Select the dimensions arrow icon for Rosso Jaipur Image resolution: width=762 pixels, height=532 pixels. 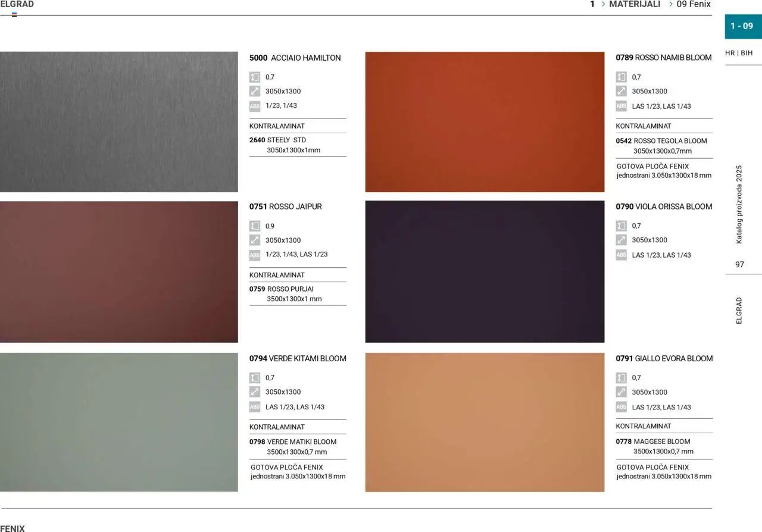click(x=255, y=240)
